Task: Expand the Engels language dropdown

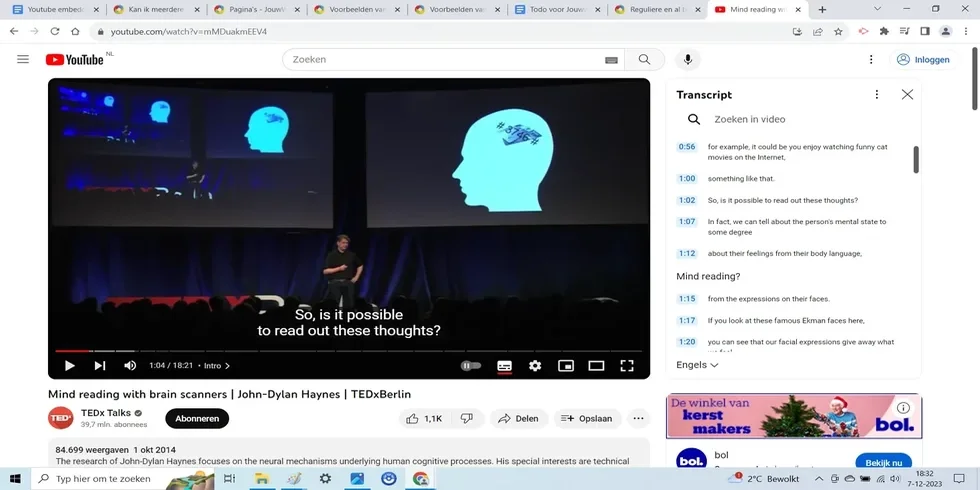Action: click(x=698, y=365)
